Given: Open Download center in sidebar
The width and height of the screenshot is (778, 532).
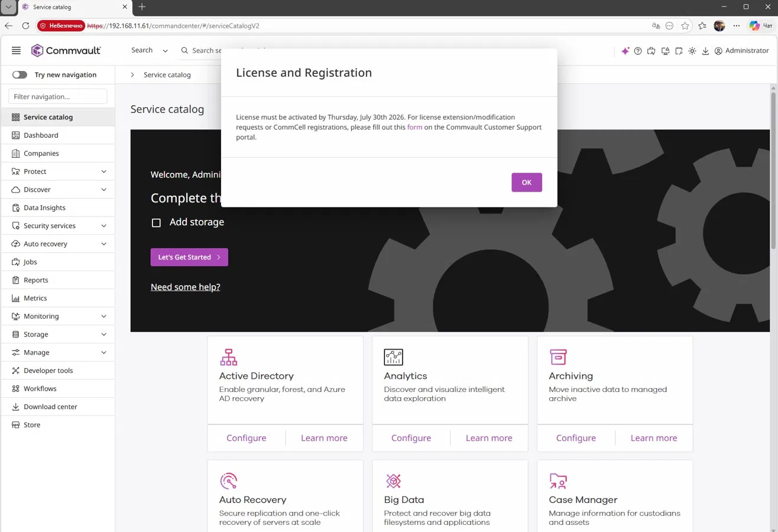Looking at the screenshot, I should pyautogui.click(x=58, y=407).
